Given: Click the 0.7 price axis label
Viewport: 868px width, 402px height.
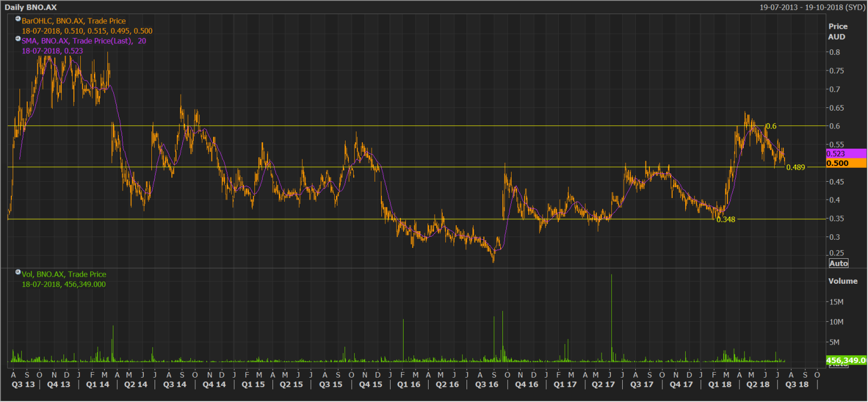Looking at the screenshot, I should click(x=835, y=89).
